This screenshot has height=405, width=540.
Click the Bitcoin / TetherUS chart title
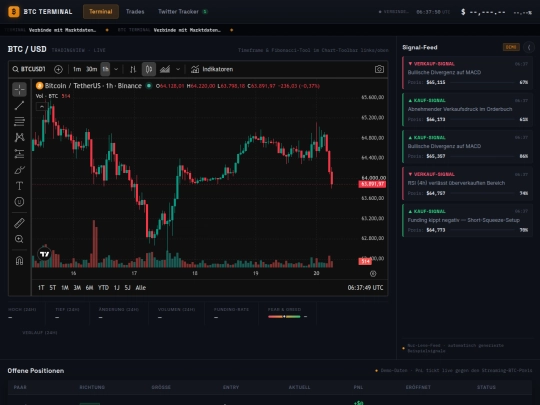[x=93, y=86]
